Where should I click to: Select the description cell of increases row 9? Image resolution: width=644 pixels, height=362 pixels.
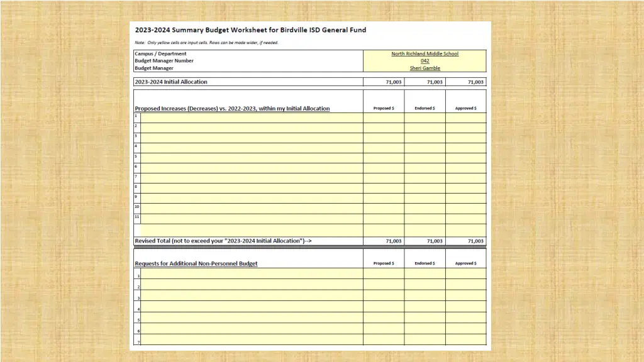[251, 198]
